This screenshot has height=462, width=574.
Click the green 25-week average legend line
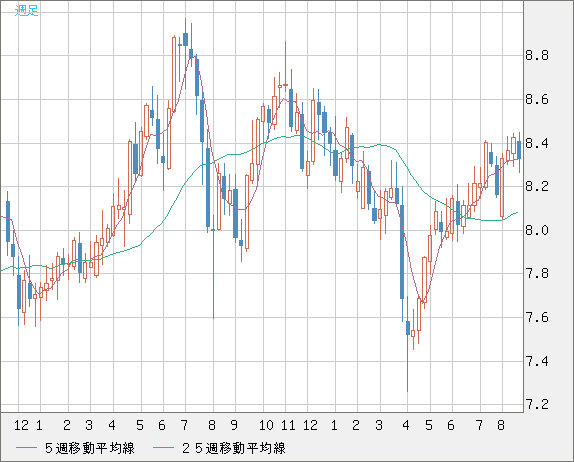(164, 448)
